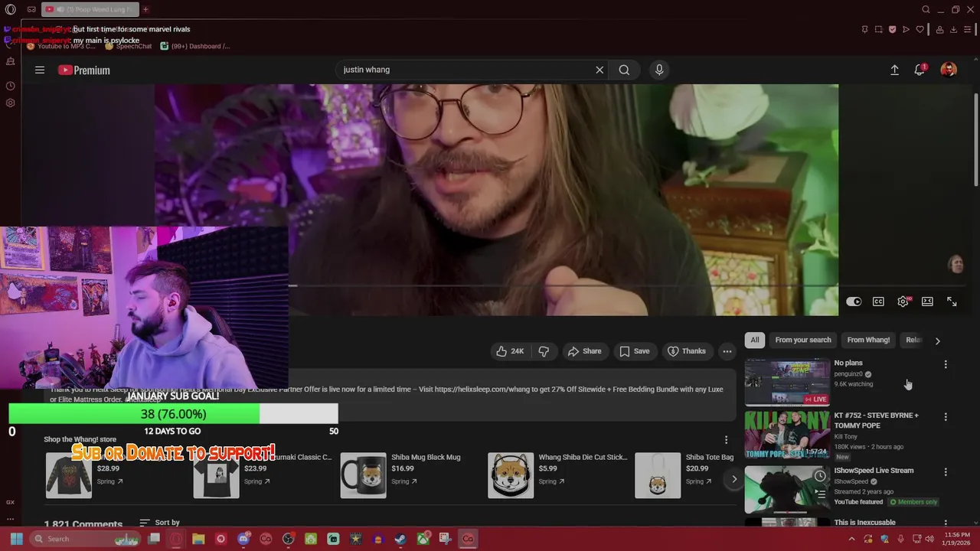Send Thanks to the creator
The image size is (980, 551).
tap(686, 351)
